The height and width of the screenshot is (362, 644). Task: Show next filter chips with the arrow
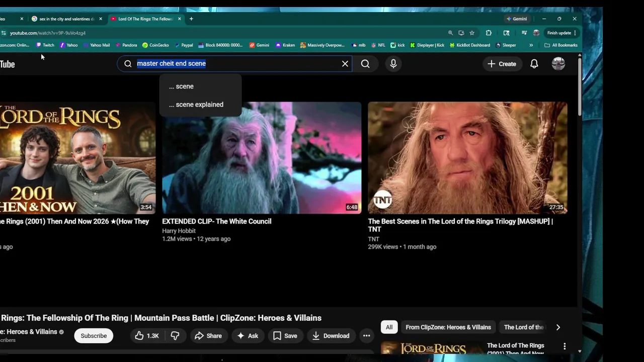click(558, 327)
